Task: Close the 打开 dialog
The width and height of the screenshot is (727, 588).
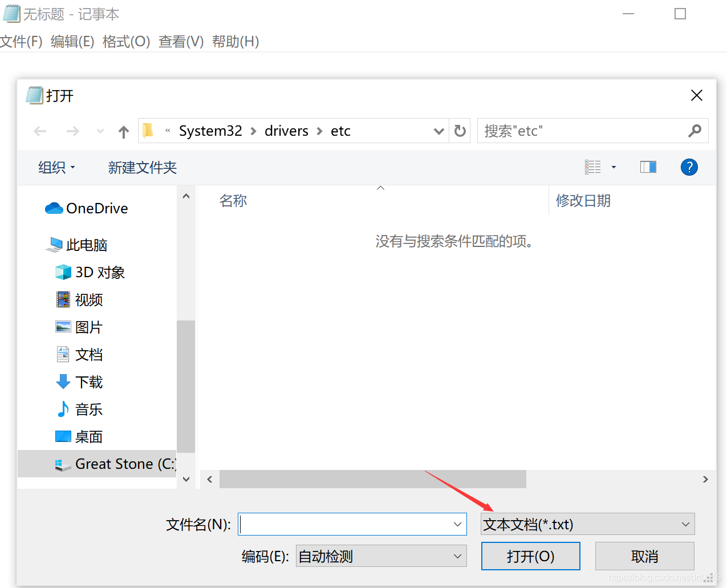Action: point(697,95)
